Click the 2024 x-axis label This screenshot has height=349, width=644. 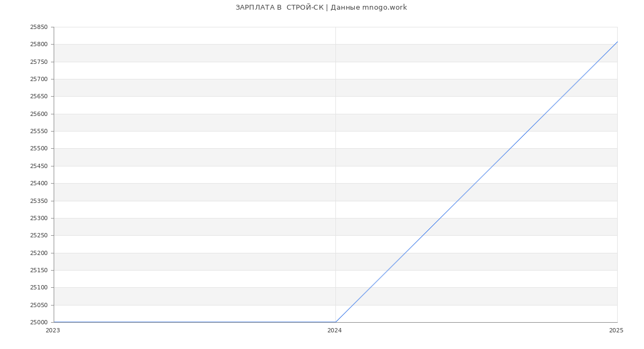pos(334,331)
